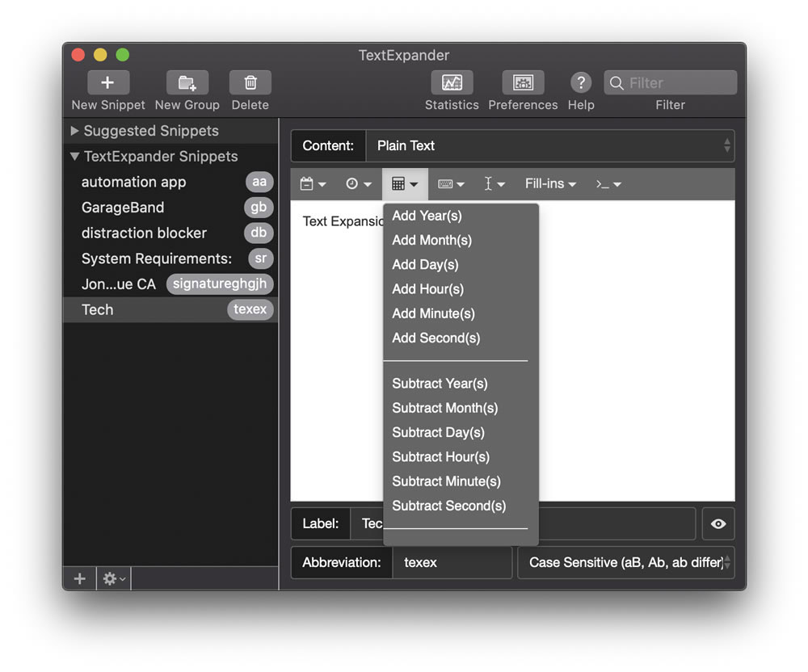Click inside the Filter search field
The image size is (808, 672).
point(671,82)
